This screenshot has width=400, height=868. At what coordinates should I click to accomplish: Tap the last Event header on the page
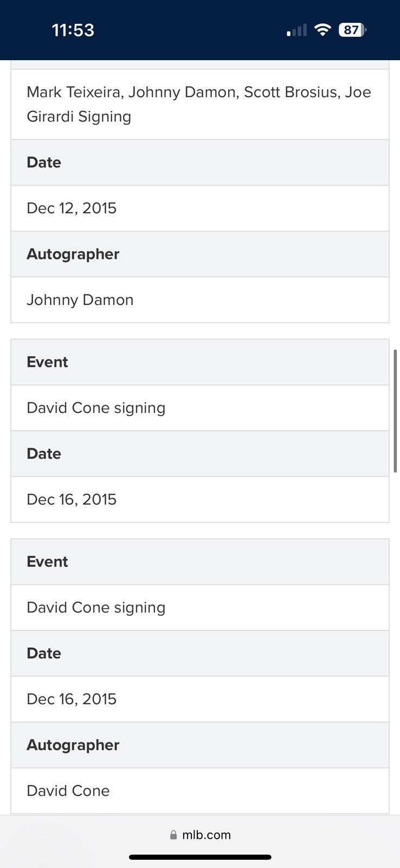(47, 562)
